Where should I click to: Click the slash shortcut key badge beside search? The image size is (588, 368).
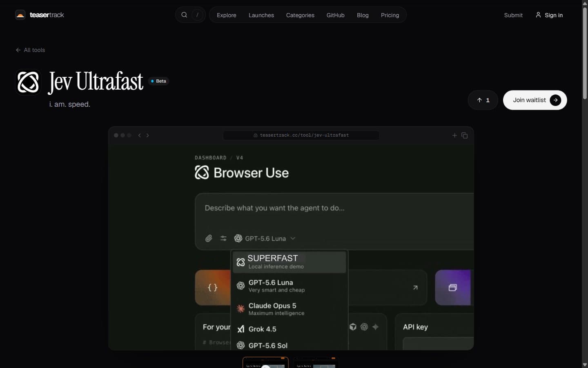198,15
